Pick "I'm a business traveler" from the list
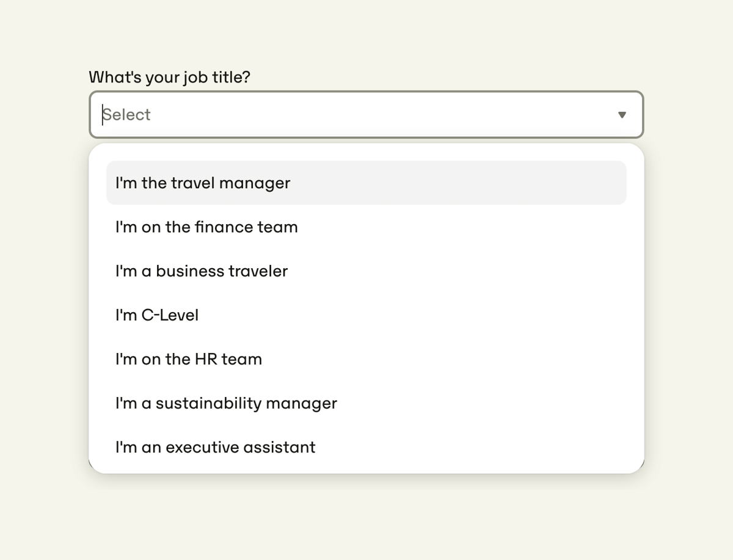733x560 pixels. (x=201, y=271)
